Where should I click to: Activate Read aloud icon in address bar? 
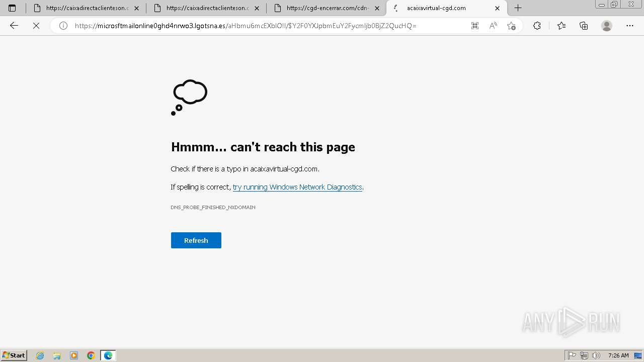pyautogui.click(x=493, y=26)
